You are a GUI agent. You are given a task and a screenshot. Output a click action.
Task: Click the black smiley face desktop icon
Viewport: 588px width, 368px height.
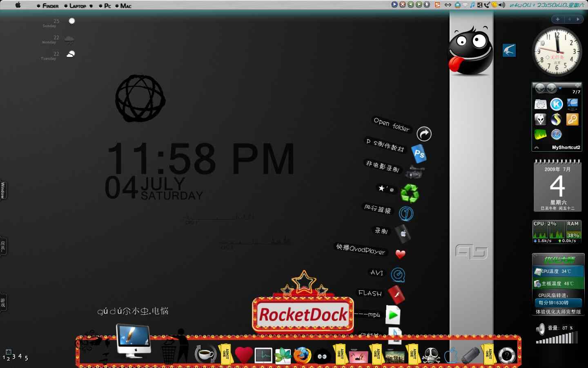470,51
